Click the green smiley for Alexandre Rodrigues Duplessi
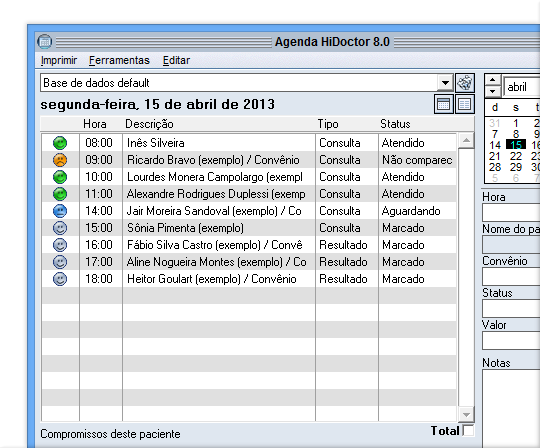The height and width of the screenshot is (448, 540). pyautogui.click(x=60, y=194)
